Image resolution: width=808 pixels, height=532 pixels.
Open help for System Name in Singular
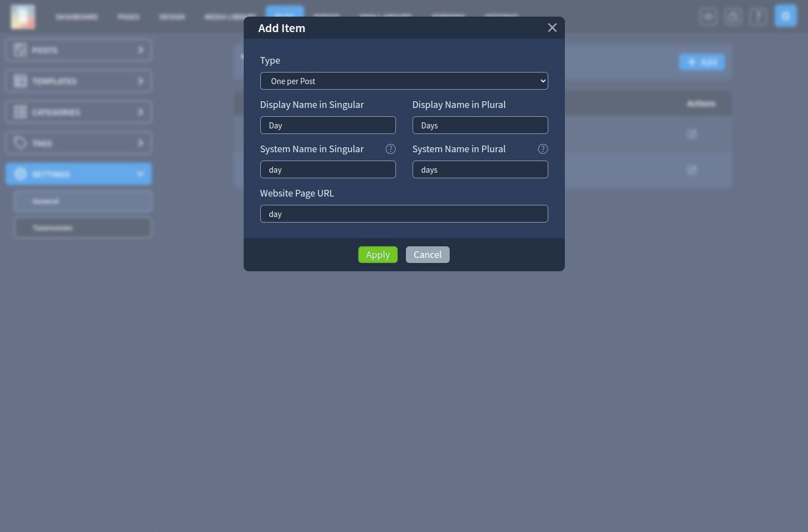coord(390,149)
